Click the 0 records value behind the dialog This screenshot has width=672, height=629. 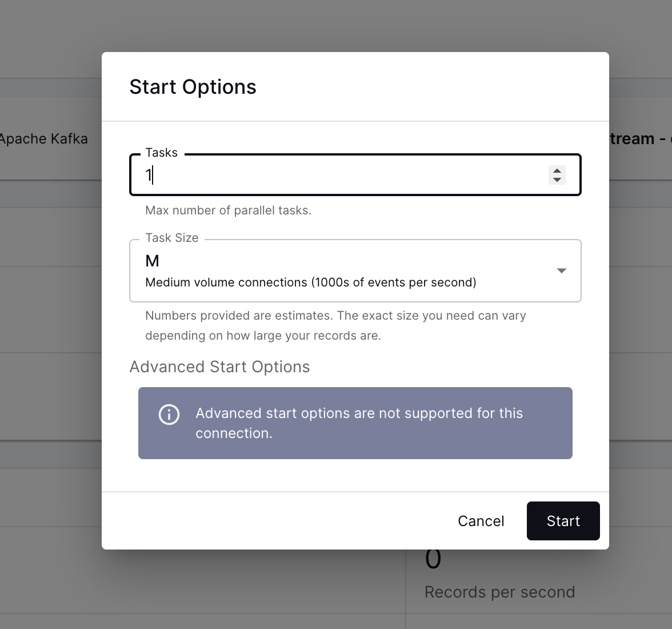(x=433, y=562)
